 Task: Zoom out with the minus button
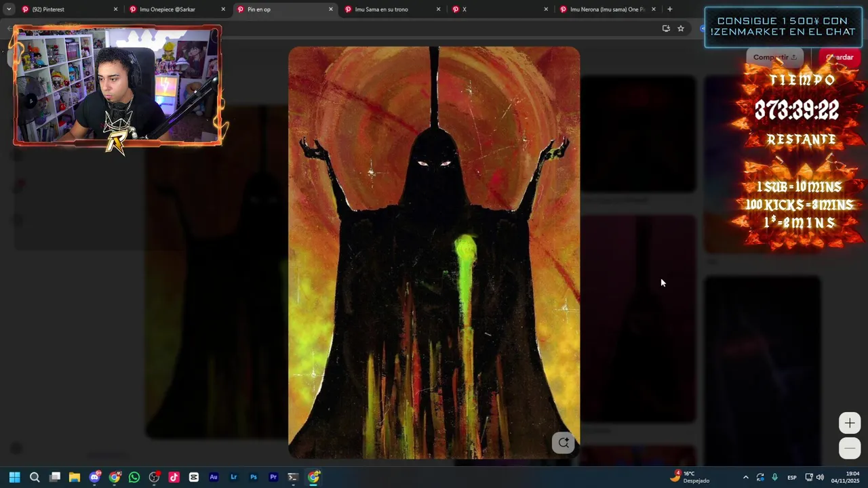850,449
